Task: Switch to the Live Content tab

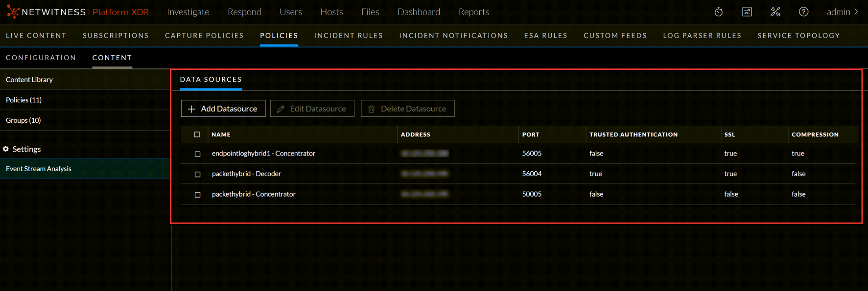Action: [x=36, y=36]
